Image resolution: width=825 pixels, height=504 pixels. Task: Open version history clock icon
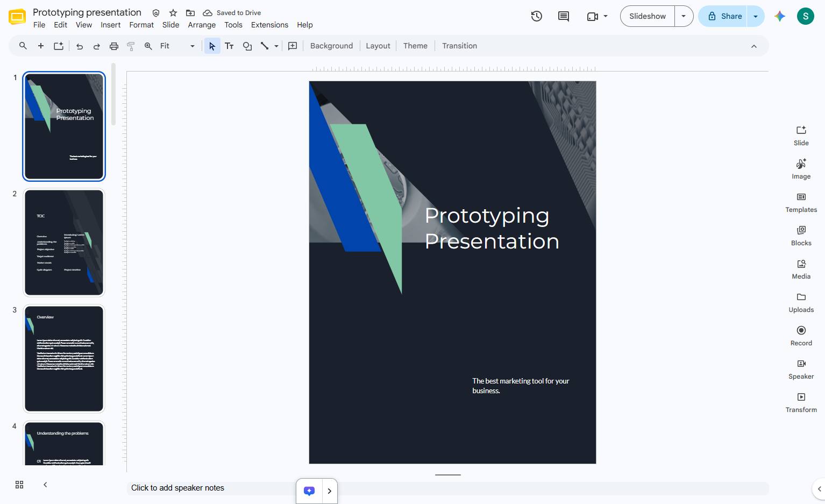pos(536,16)
